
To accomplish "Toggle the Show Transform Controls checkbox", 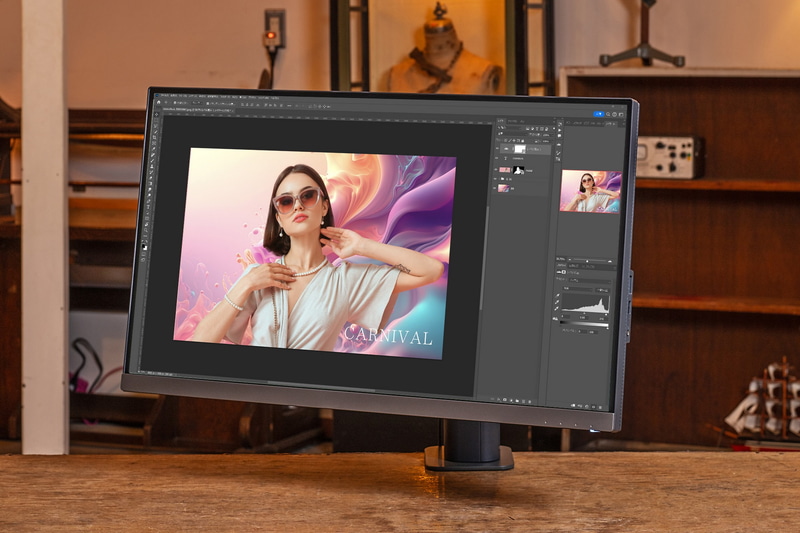I will (208, 104).
